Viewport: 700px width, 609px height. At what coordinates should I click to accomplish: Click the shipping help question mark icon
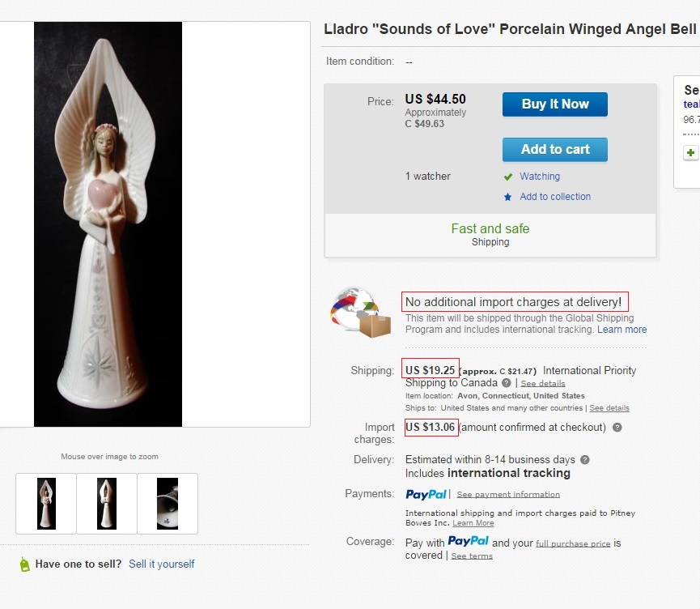pyautogui.click(x=507, y=383)
